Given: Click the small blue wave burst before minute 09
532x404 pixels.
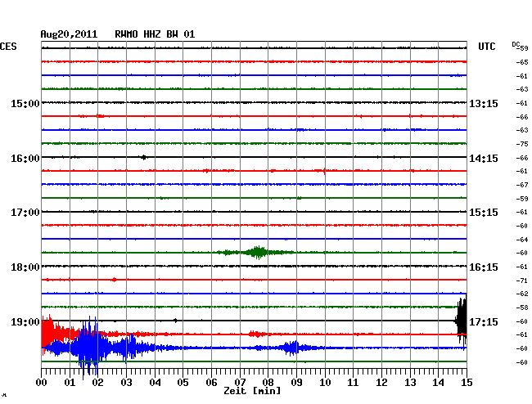Looking at the screenshot, I should 291,348.
